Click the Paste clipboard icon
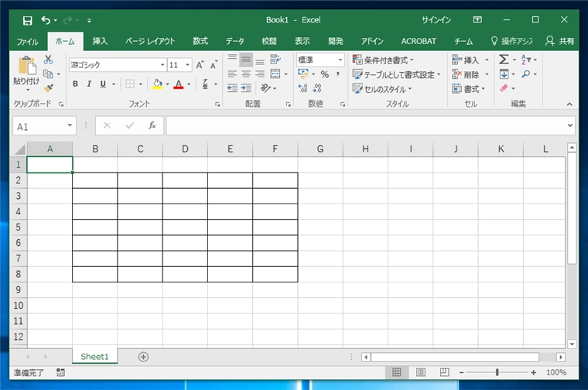This screenshot has height=390, width=588. click(x=27, y=66)
